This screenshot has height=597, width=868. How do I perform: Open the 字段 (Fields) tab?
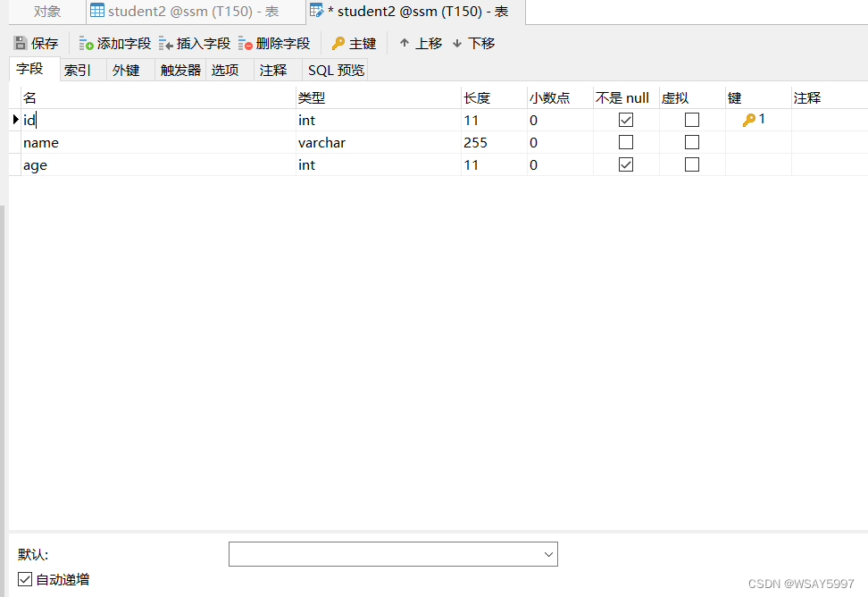pos(34,69)
